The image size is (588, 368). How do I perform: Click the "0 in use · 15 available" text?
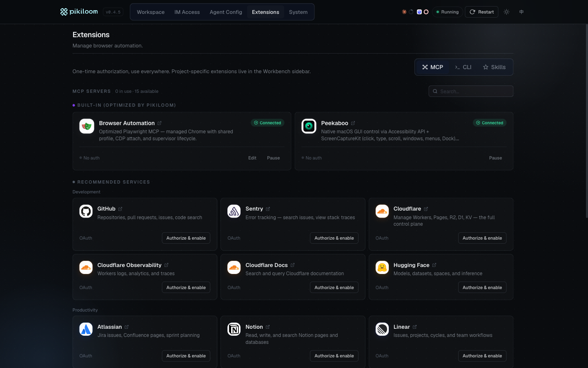[137, 92]
